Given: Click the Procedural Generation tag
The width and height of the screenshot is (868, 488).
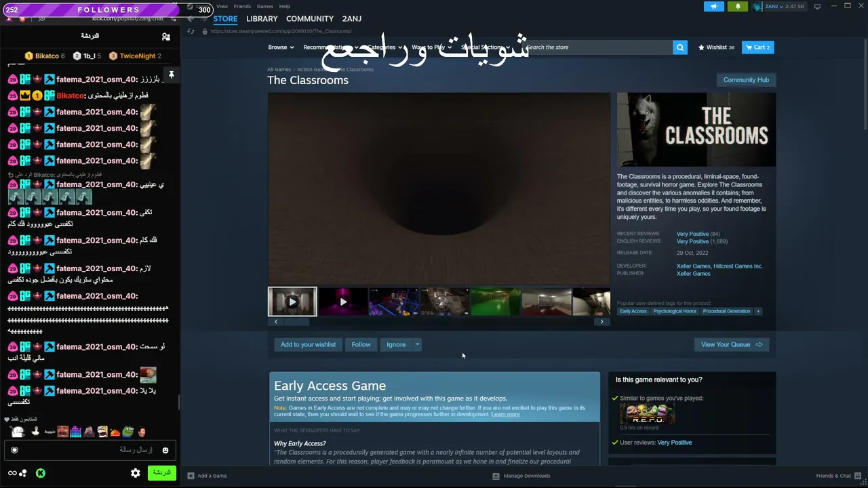Looking at the screenshot, I should point(726,311).
